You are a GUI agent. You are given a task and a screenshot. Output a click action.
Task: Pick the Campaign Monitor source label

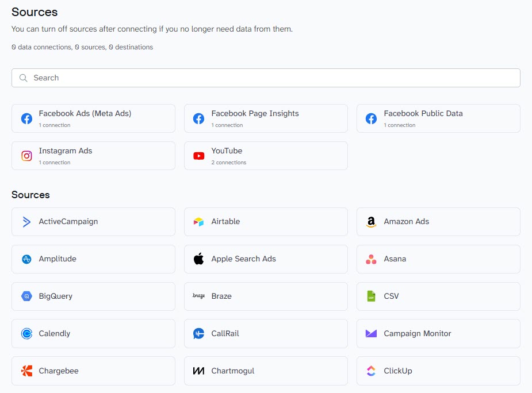pyautogui.click(x=418, y=333)
